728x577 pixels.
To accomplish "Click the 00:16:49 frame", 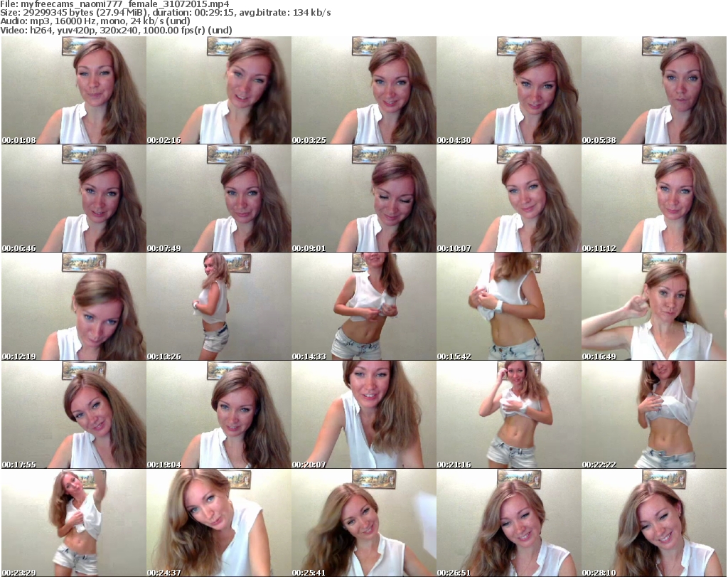I will pos(654,307).
